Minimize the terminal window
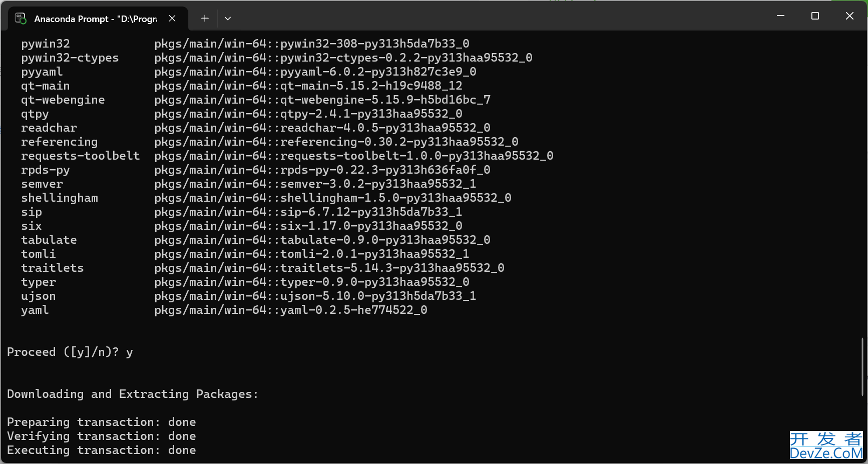The width and height of the screenshot is (868, 464). pyautogui.click(x=780, y=16)
